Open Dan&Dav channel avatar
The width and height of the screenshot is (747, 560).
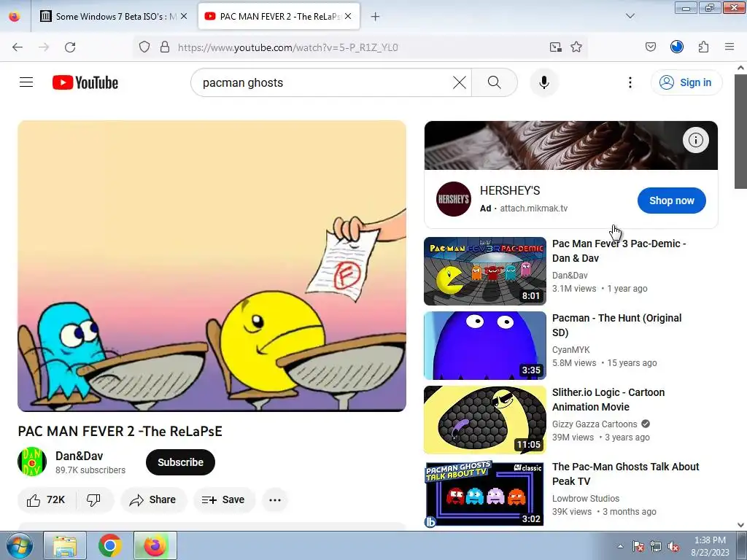click(x=32, y=462)
